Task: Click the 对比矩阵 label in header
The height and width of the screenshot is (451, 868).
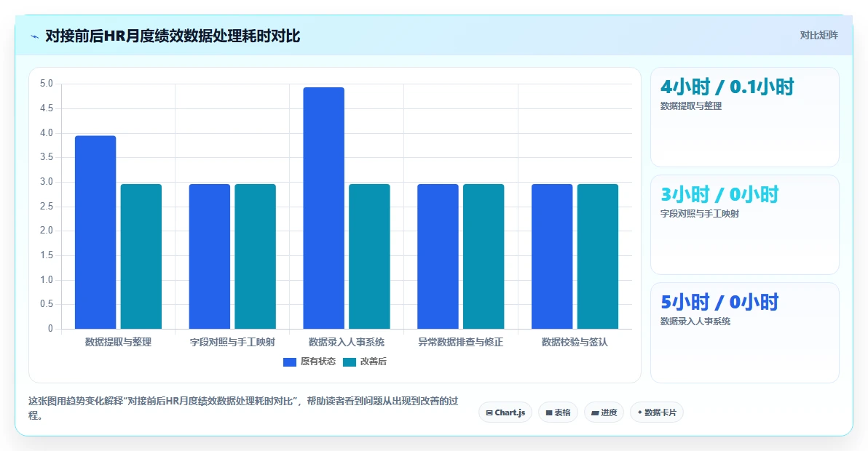Action: point(818,36)
